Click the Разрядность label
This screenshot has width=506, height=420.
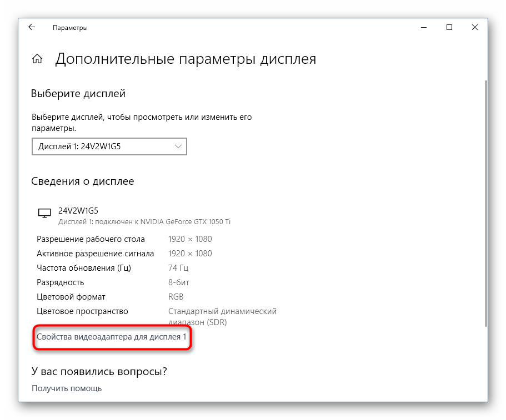(x=61, y=283)
